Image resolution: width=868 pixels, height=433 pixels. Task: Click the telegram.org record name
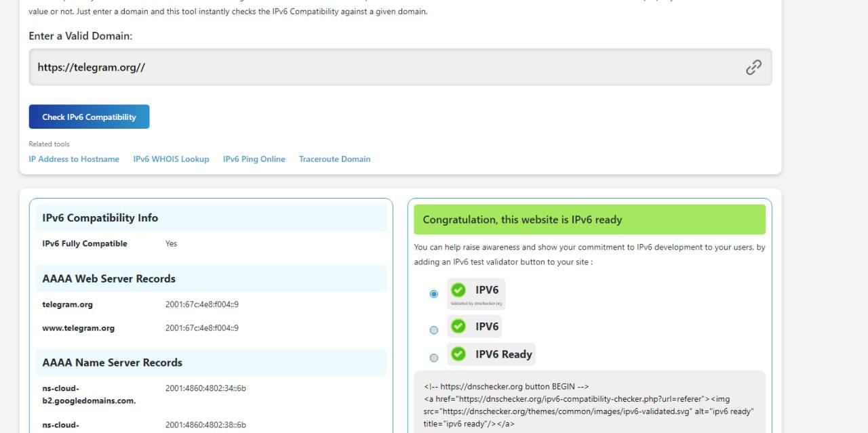pos(68,304)
